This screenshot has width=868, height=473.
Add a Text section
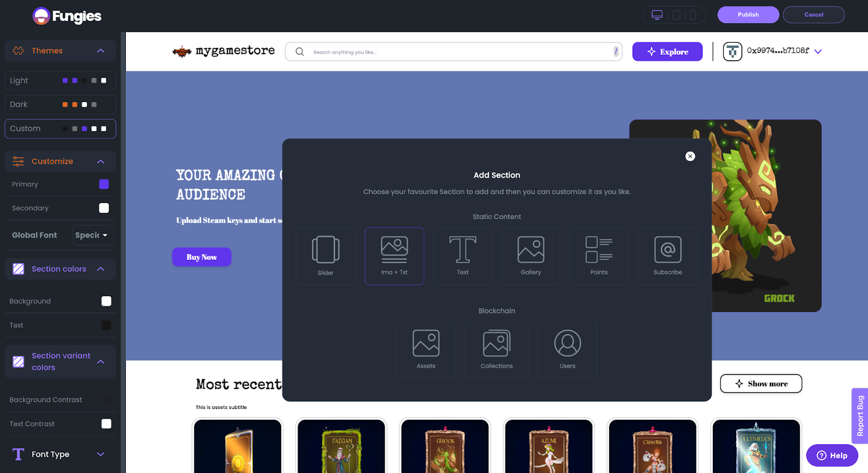pyautogui.click(x=463, y=255)
